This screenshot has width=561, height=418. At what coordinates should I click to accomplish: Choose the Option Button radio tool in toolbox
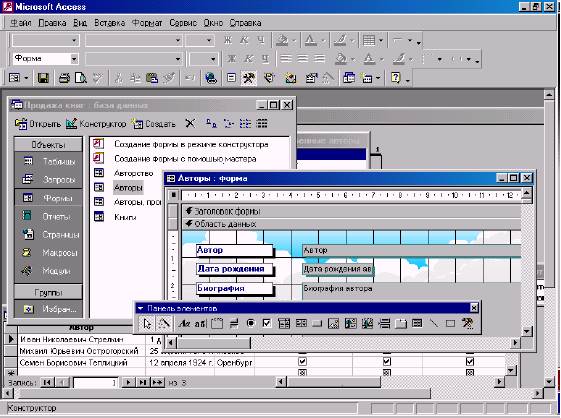pos(250,324)
